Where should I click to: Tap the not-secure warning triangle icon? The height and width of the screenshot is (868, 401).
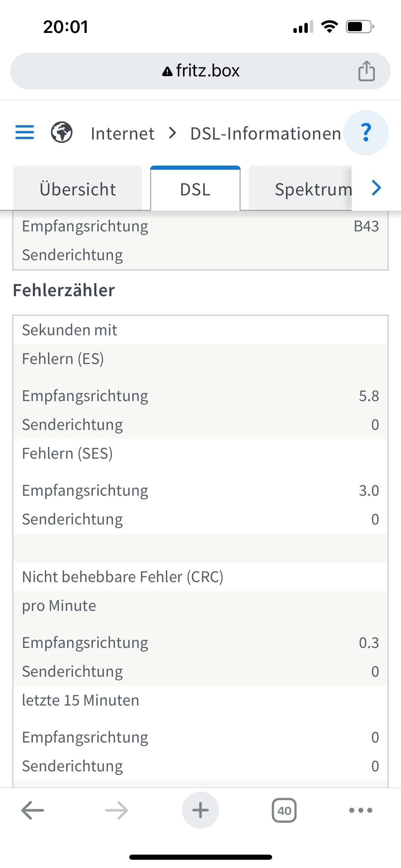point(167,71)
